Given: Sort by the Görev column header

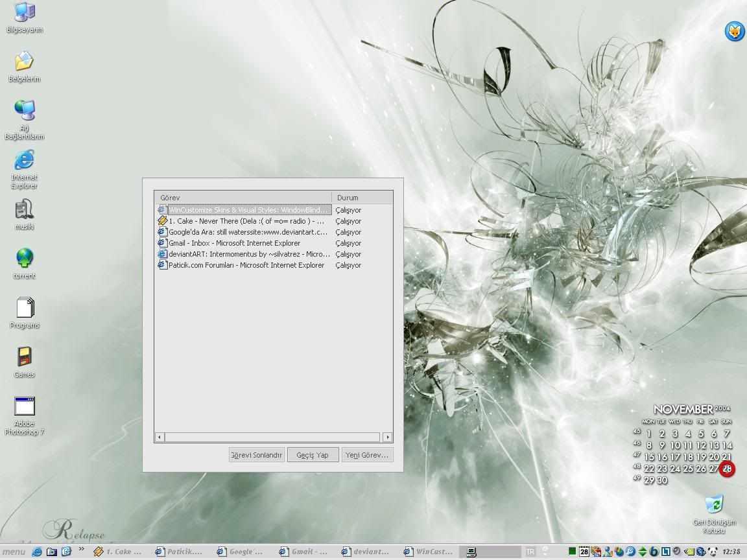Looking at the screenshot, I should click(x=243, y=197).
